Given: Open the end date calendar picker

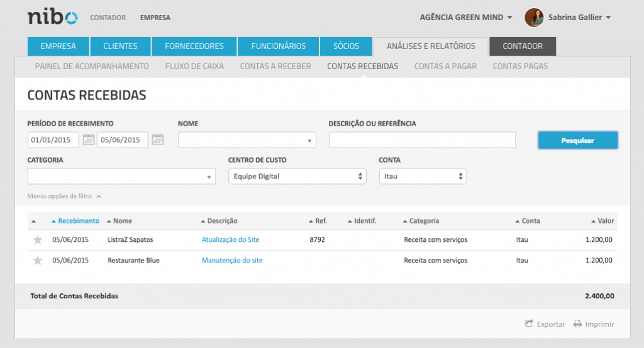Looking at the screenshot, I should click(x=158, y=139).
